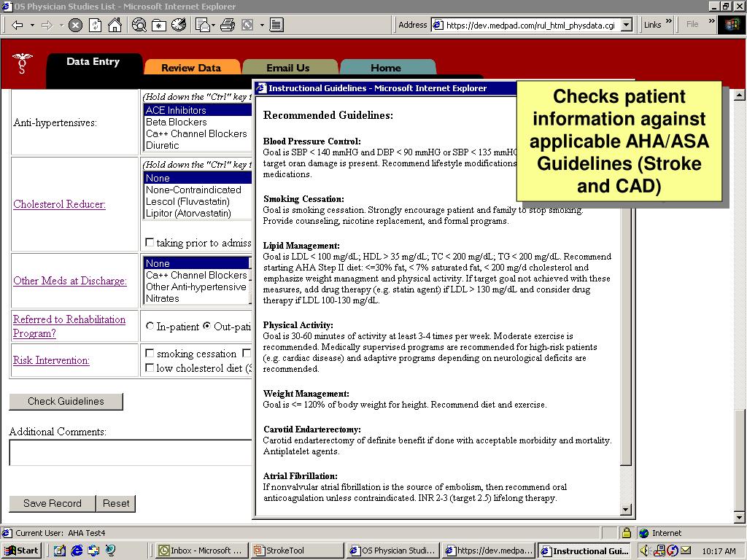747x560 pixels.
Task: Click the Check Guidelines button
Action: click(66, 402)
